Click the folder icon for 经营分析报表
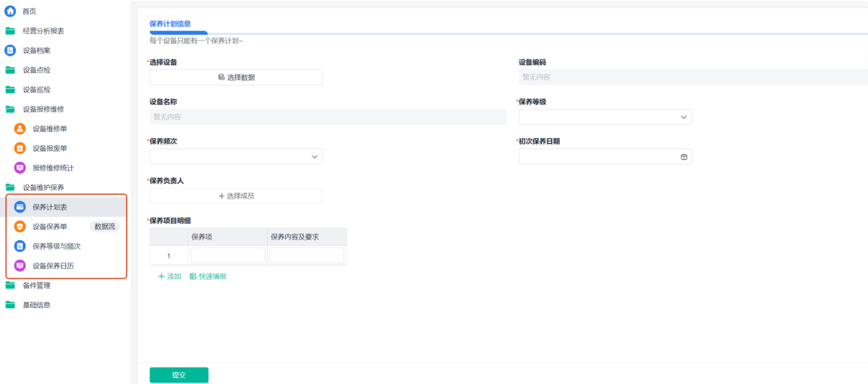The image size is (868, 384). coord(10,31)
